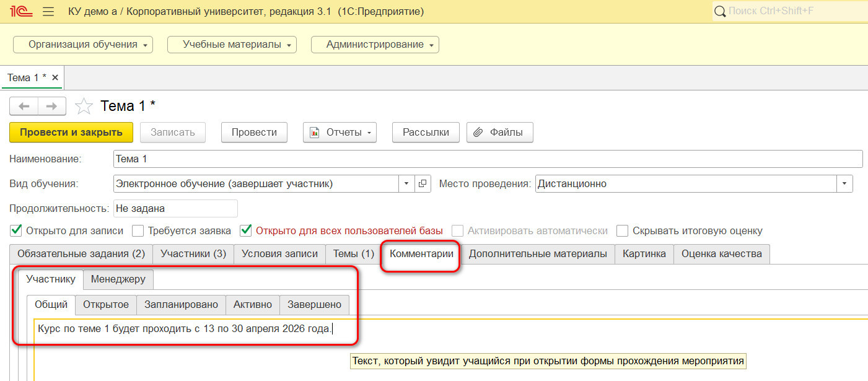Select the Общий comment tab

point(51,304)
